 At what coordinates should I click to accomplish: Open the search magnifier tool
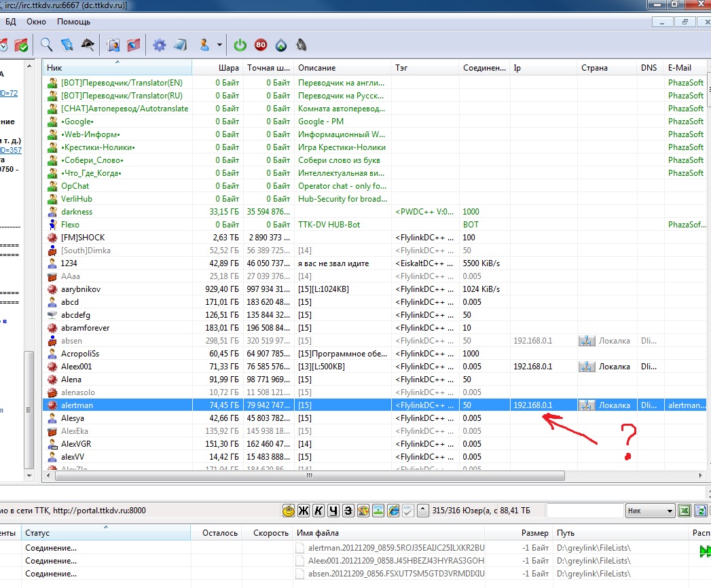coord(46,45)
